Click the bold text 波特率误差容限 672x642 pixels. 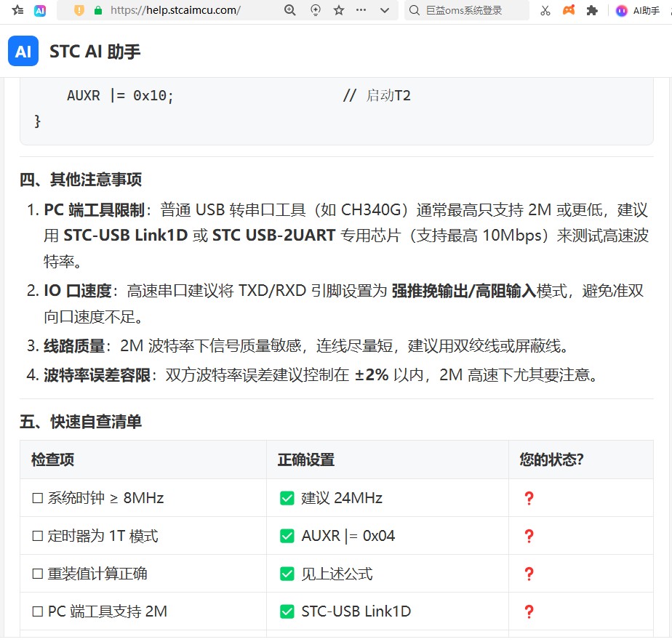pyautogui.click(x=97, y=375)
